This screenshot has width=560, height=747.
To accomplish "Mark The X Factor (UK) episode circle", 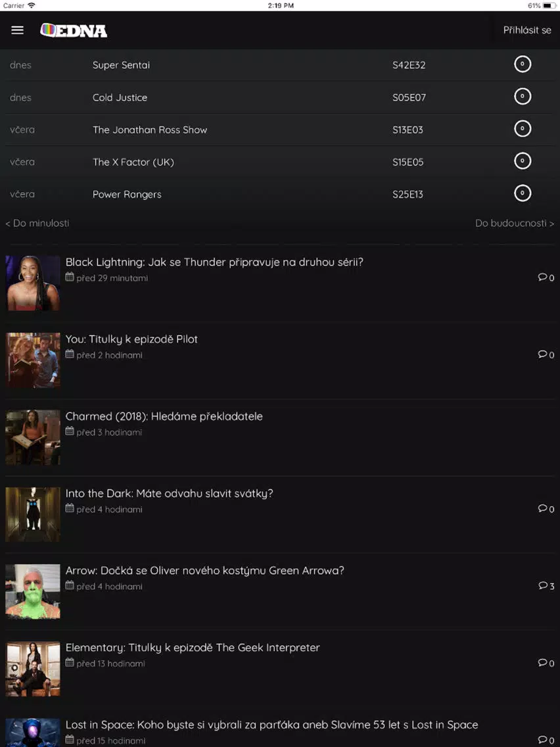I will point(523,161).
